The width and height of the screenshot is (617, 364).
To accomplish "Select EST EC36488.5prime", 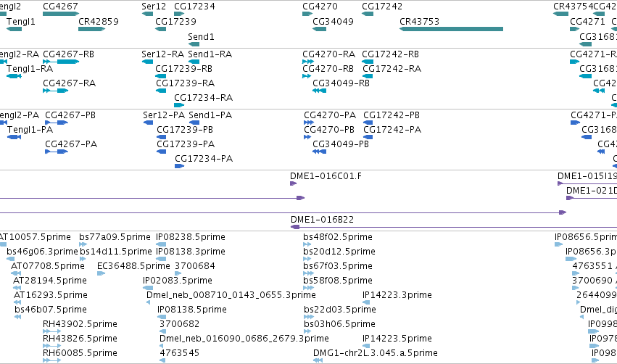I will tap(134, 266).
